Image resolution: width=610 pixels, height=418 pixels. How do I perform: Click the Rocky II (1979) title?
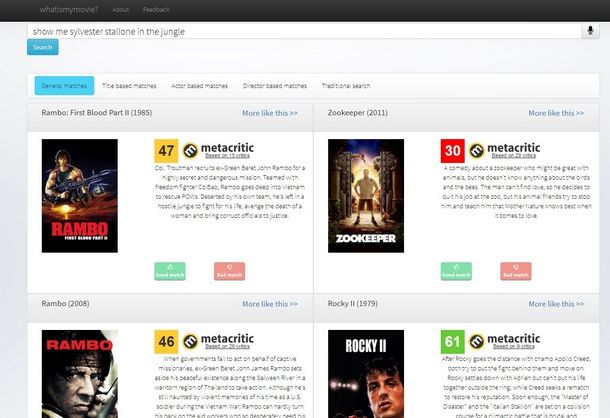(353, 304)
